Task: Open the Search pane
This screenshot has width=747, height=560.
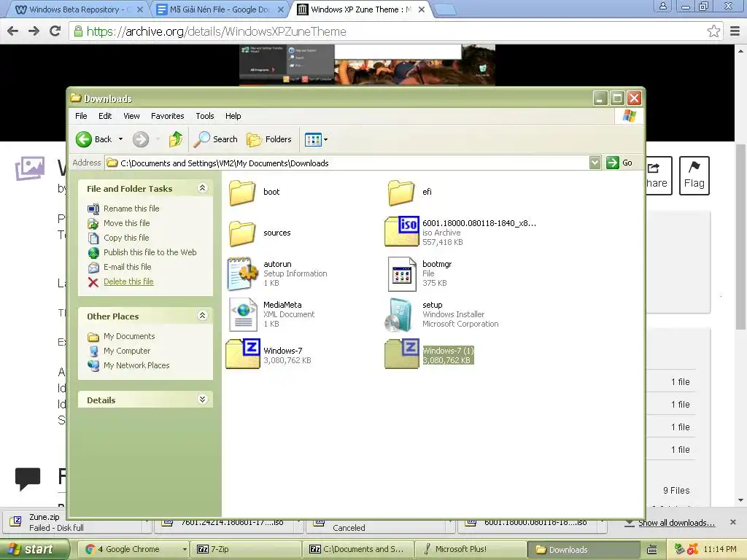Action: pos(216,139)
